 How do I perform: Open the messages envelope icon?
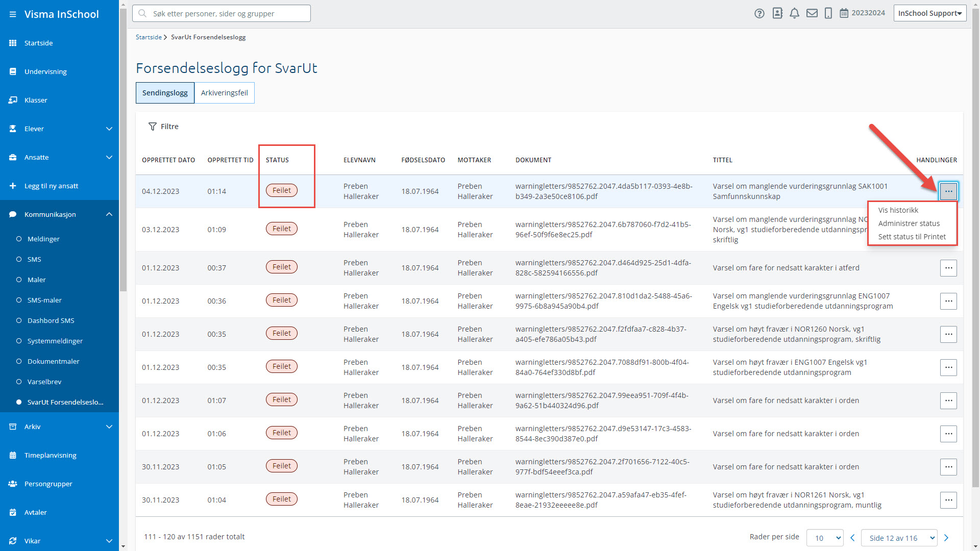tap(812, 13)
